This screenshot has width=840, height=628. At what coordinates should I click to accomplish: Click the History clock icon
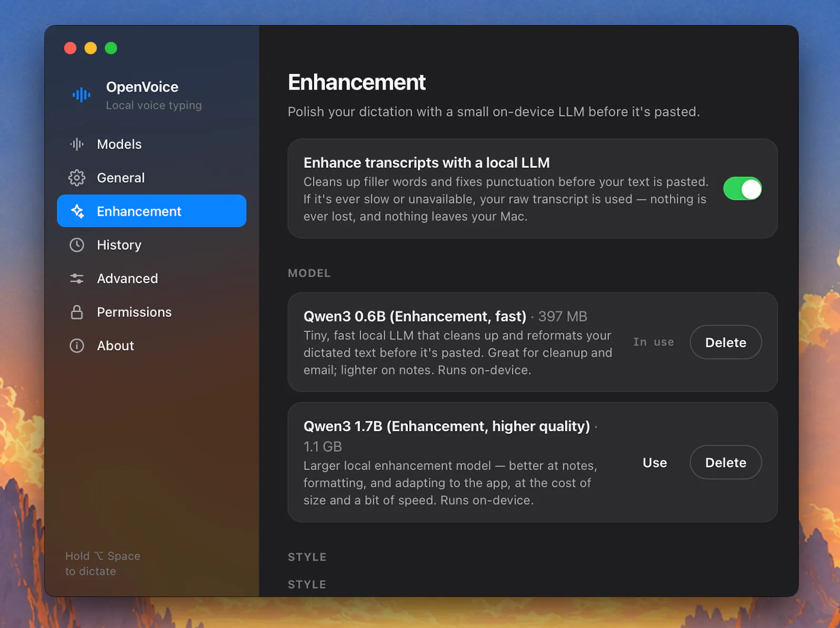77,245
